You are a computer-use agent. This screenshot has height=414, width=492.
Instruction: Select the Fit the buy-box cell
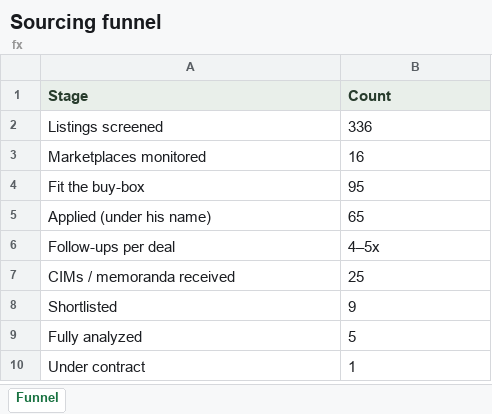point(190,186)
